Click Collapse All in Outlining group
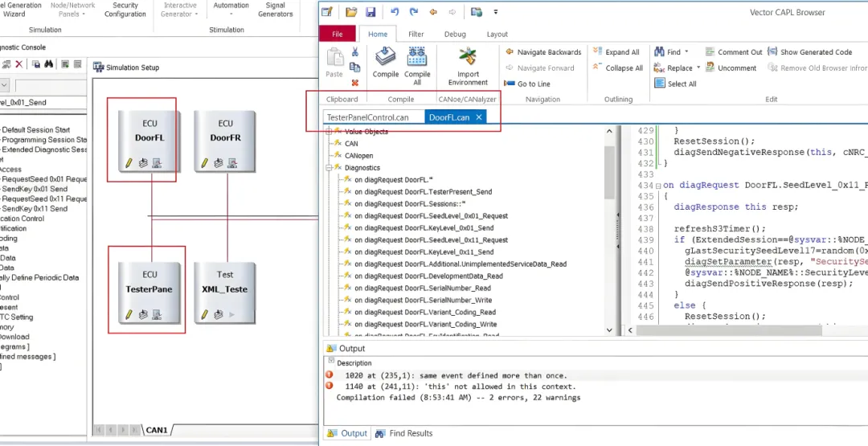Image resolution: width=868 pixels, height=446 pixels. pos(617,68)
